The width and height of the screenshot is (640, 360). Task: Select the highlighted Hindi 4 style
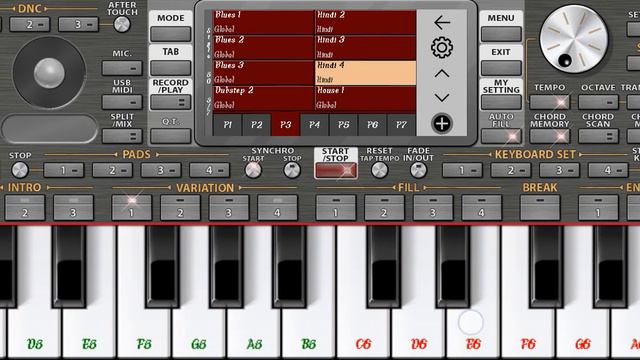click(x=365, y=73)
